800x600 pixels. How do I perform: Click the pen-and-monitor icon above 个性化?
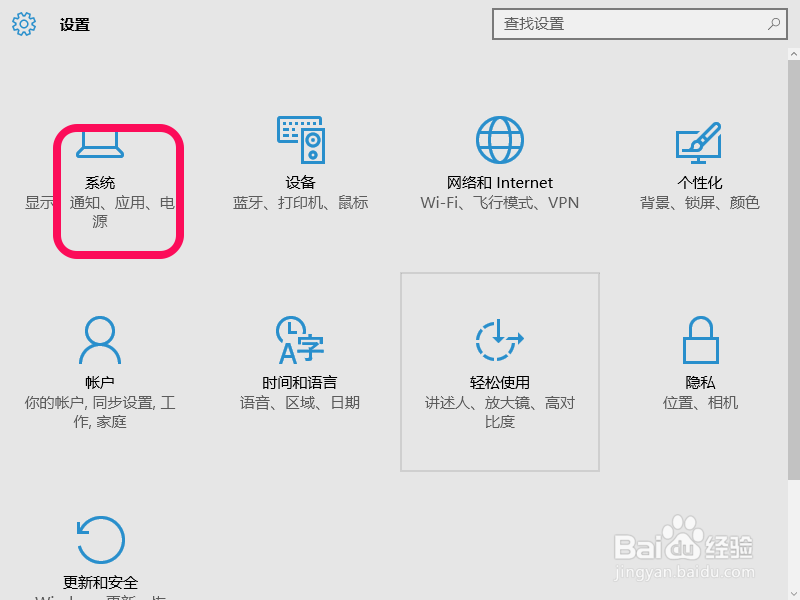[x=700, y=140]
